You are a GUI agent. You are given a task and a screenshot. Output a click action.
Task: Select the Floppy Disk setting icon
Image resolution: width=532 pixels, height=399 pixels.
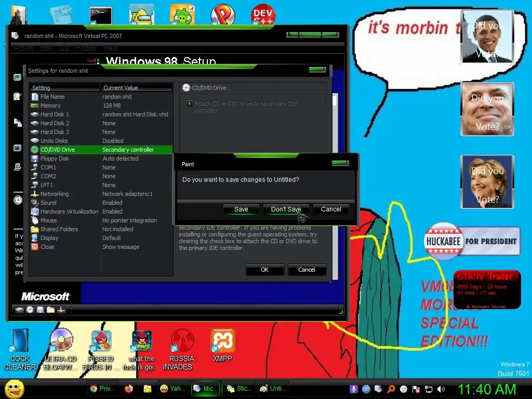tap(35, 158)
